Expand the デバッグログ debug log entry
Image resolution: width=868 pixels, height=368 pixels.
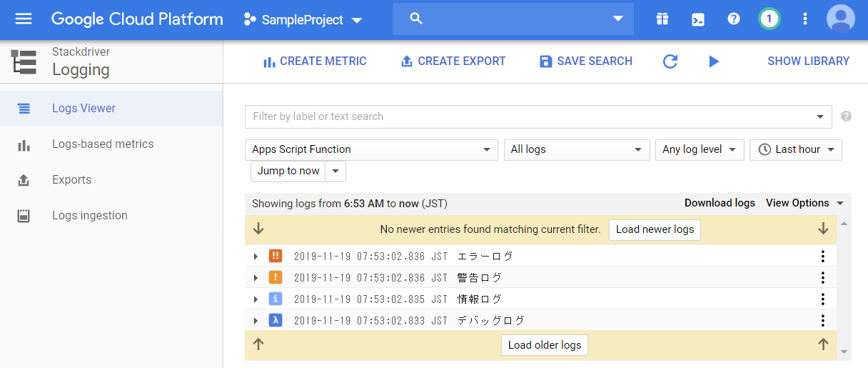click(x=256, y=321)
